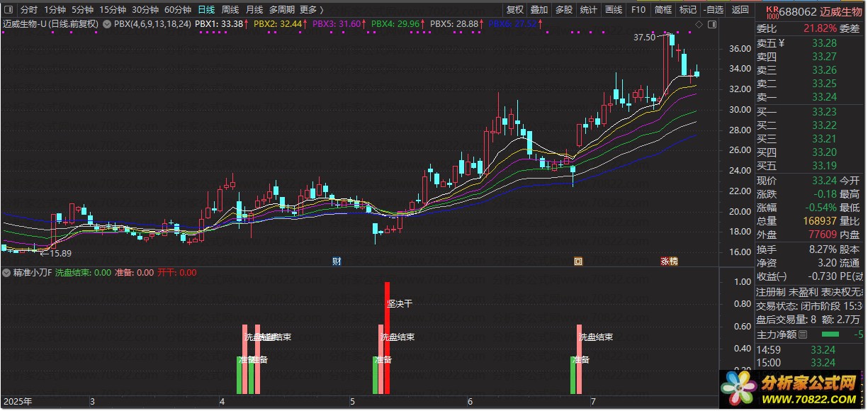This screenshot has width=868, height=411.
Task: Open the 统计 statistics tool
Action: (x=588, y=10)
